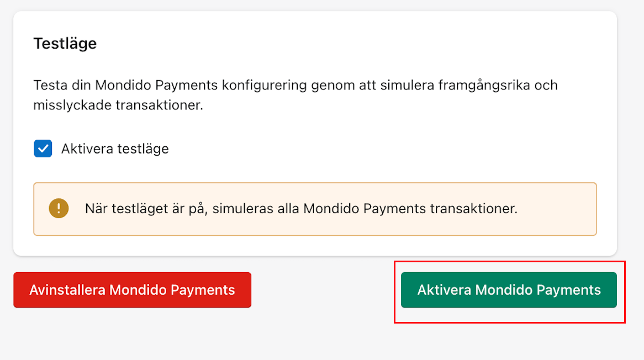Click the word Aktivera on green button
The width and height of the screenshot is (644, 360).
[x=444, y=290]
